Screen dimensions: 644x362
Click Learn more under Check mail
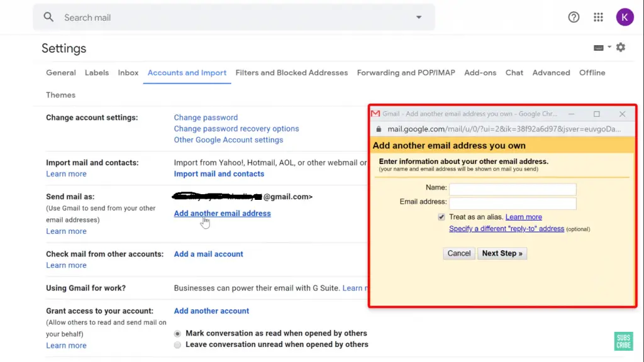point(66,265)
